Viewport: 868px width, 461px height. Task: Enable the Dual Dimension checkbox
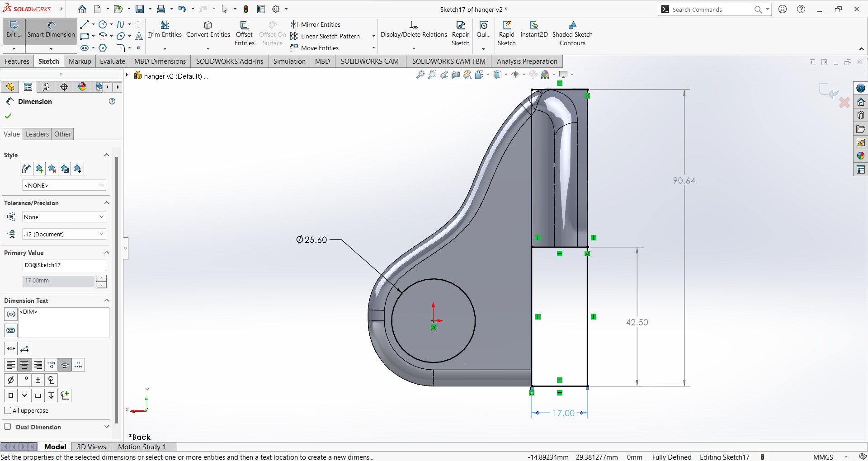click(x=8, y=427)
